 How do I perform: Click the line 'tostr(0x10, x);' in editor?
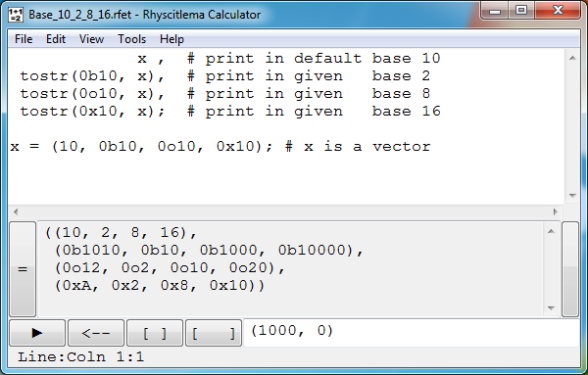[92, 112]
